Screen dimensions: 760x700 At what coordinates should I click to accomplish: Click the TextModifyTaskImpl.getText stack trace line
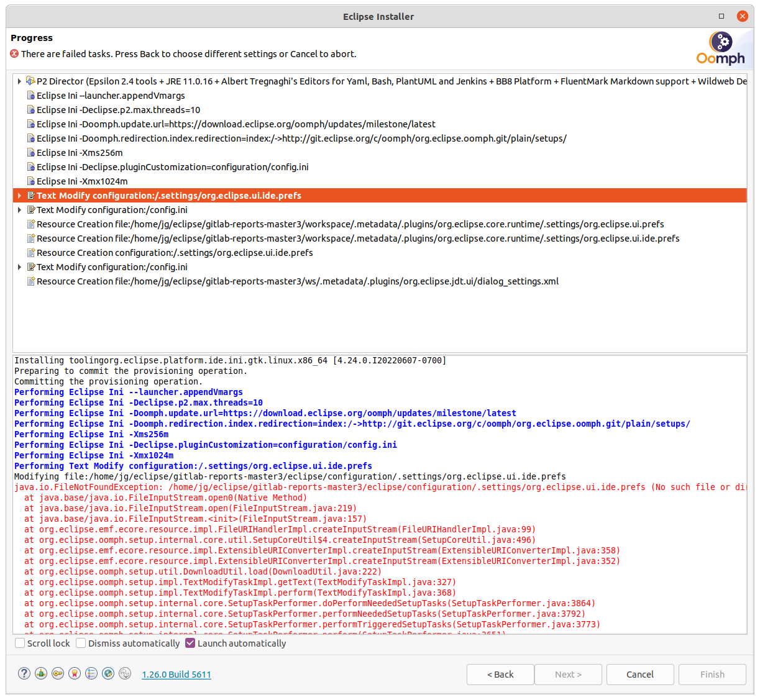click(x=240, y=582)
